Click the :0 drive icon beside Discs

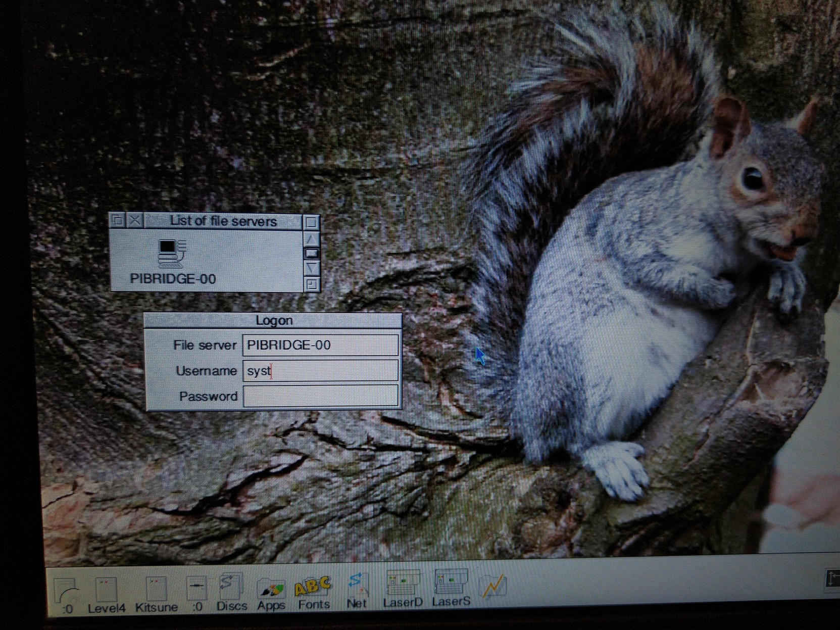pos(196,590)
